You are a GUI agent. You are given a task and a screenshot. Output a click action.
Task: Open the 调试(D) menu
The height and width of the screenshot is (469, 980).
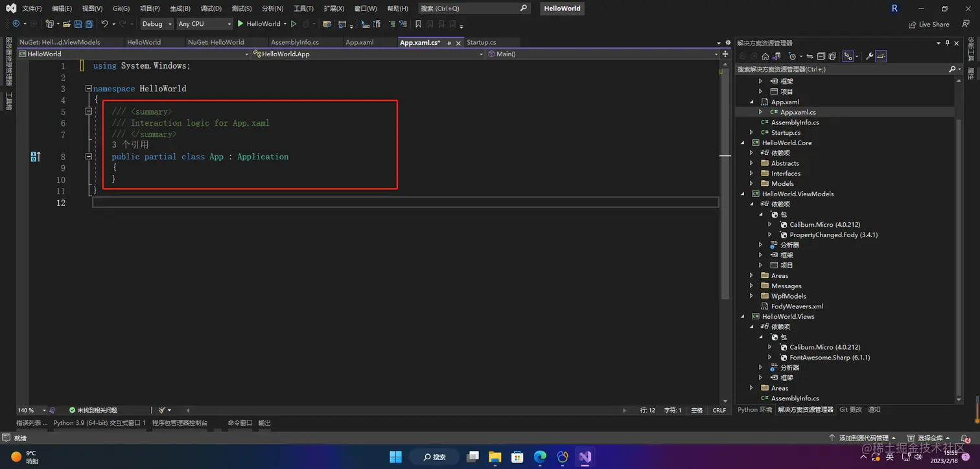point(211,8)
